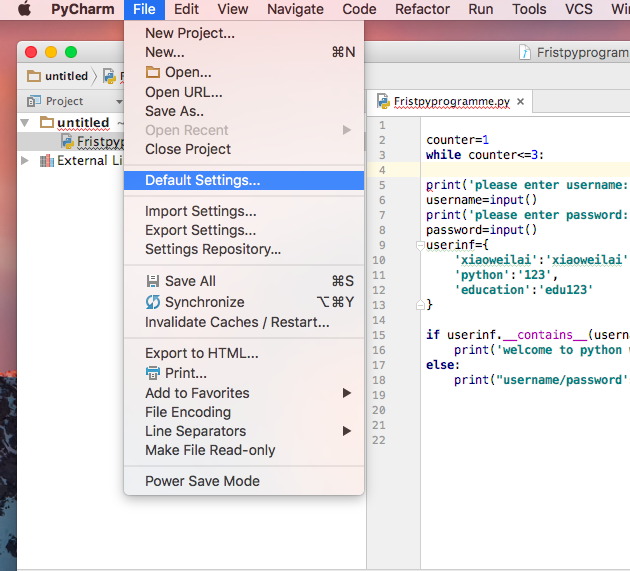Screen dimensions: 630x571
Task: Open the Refactor menu
Action: pos(422,9)
